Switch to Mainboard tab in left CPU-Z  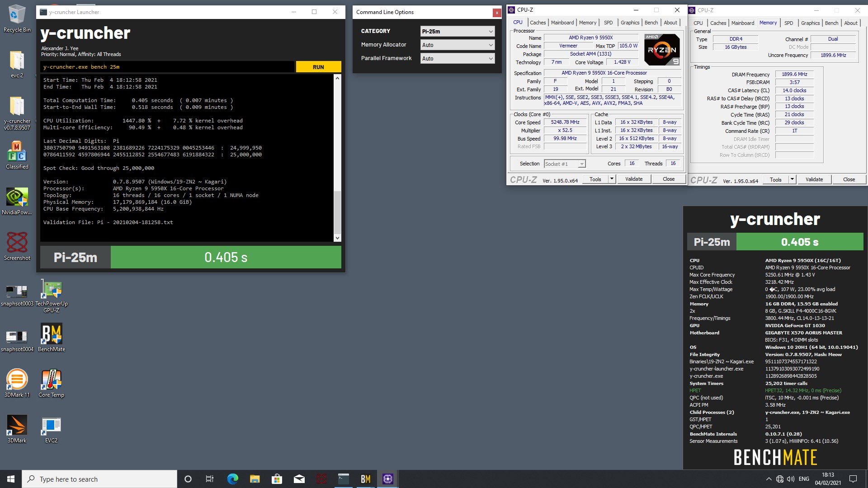click(x=562, y=23)
